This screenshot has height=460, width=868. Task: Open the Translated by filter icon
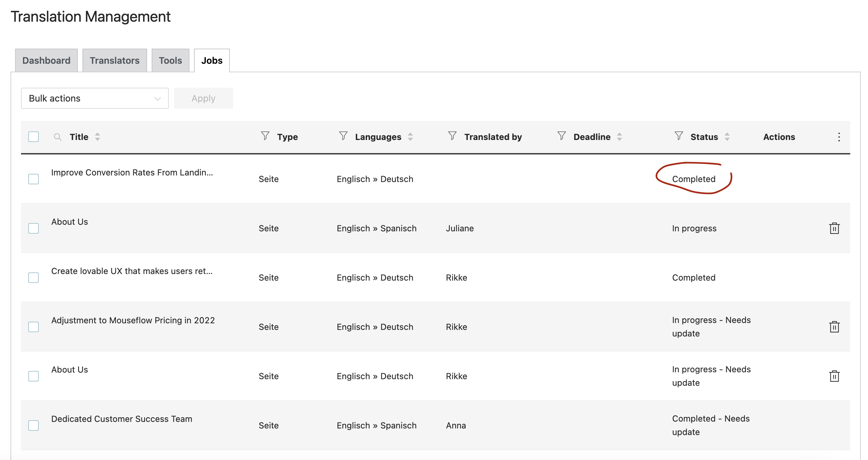coord(452,136)
